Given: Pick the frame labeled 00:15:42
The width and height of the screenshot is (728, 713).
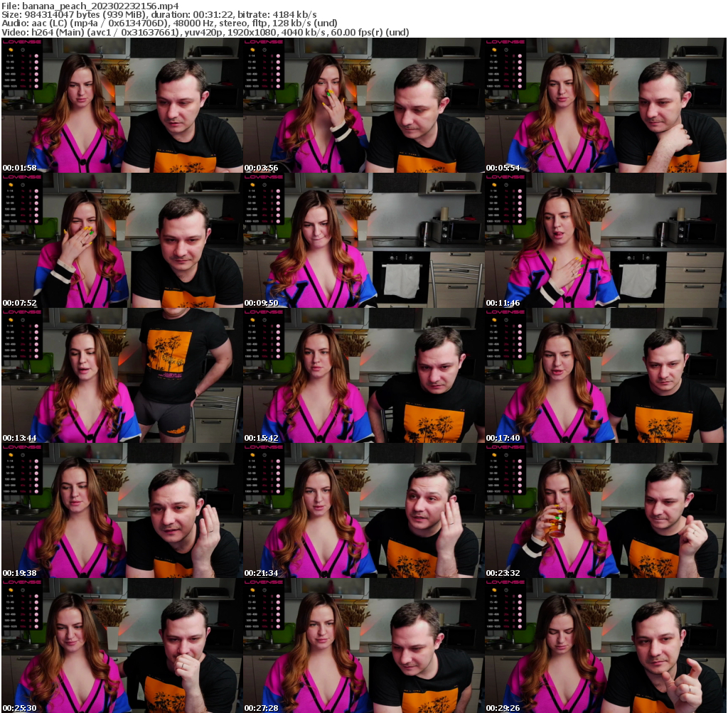Looking at the screenshot, I should [363, 375].
